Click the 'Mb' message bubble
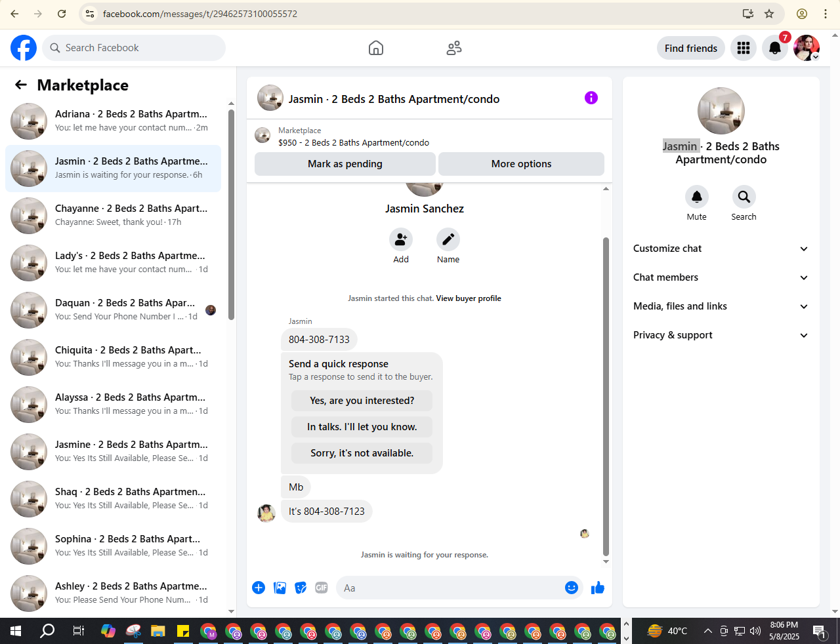The image size is (840, 644). tap(296, 487)
